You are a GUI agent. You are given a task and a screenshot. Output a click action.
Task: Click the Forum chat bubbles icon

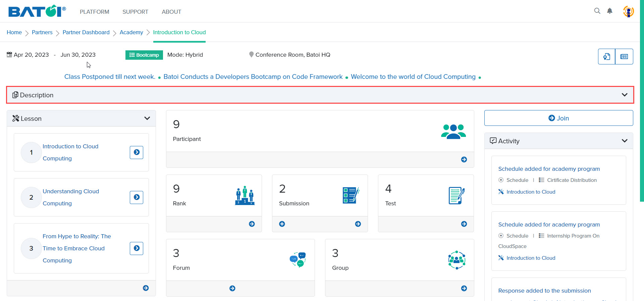click(298, 260)
